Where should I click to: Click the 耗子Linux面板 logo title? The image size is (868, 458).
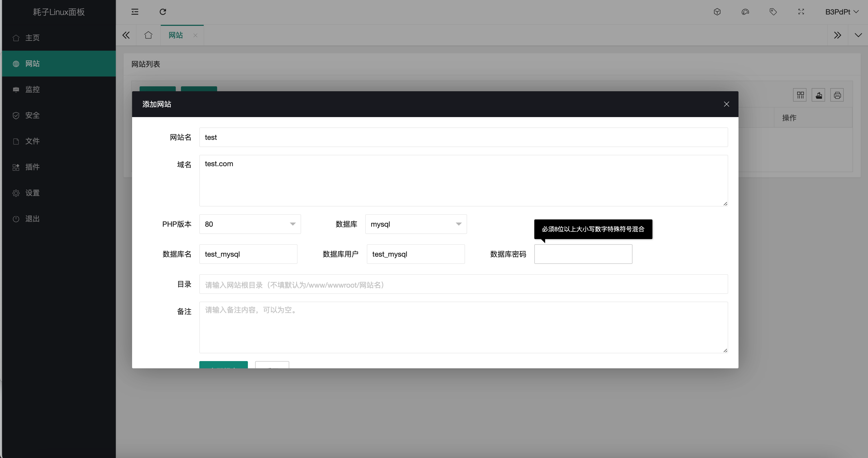(x=59, y=12)
